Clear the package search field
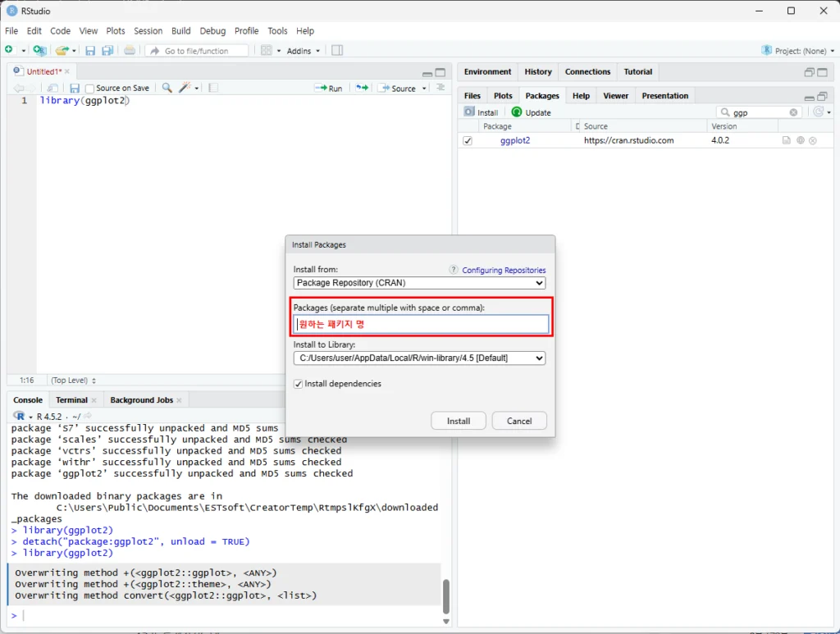 [x=793, y=112]
